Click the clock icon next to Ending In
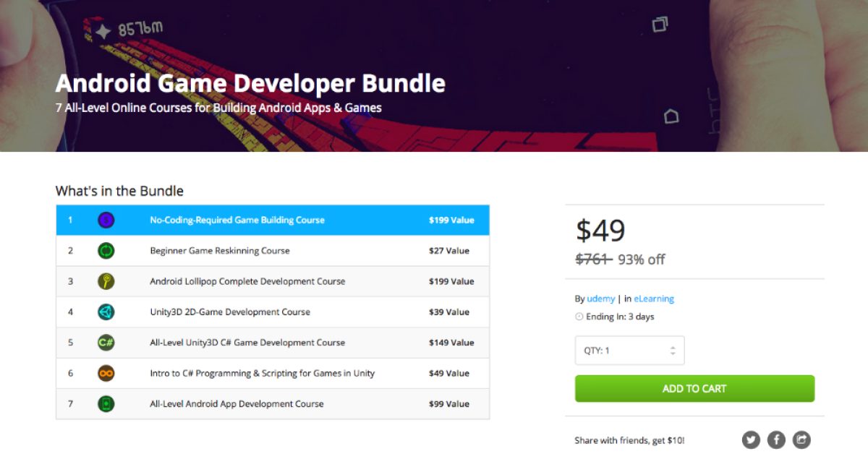The image size is (868, 454). [579, 316]
